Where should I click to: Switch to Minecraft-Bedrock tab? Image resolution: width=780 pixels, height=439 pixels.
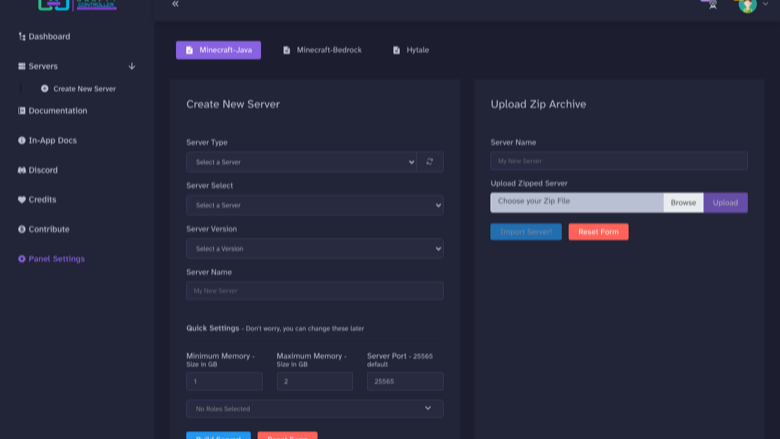coord(322,50)
